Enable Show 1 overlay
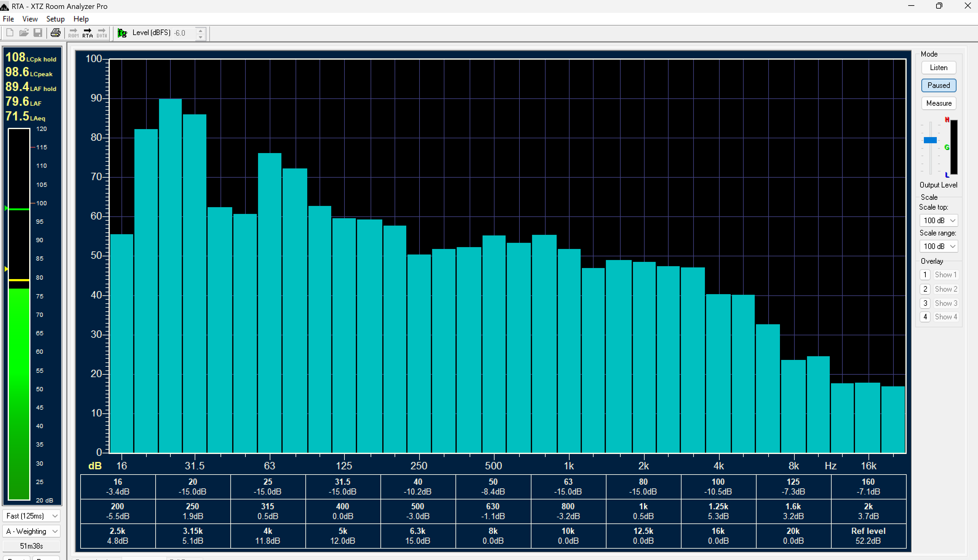The height and width of the screenshot is (560, 978). click(946, 274)
